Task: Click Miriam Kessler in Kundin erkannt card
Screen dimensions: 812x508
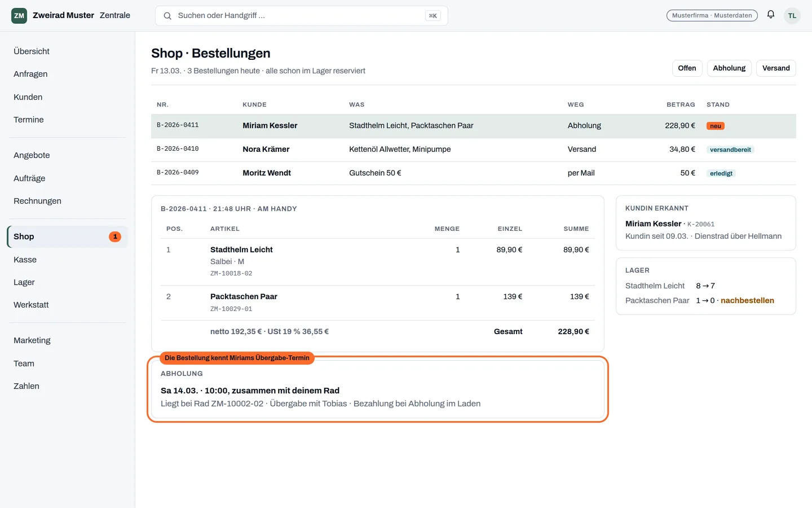Action: click(x=654, y=224)
